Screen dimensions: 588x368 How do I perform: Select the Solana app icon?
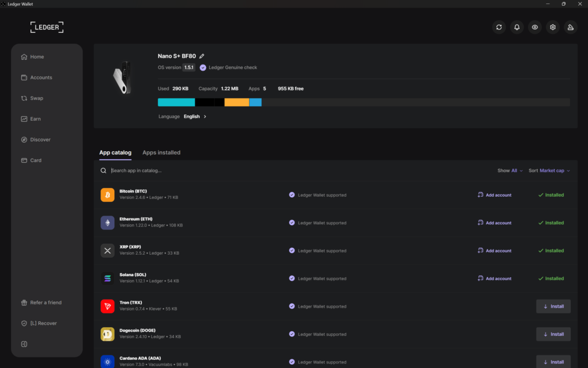pyautogui.click(x=107, y=278)
